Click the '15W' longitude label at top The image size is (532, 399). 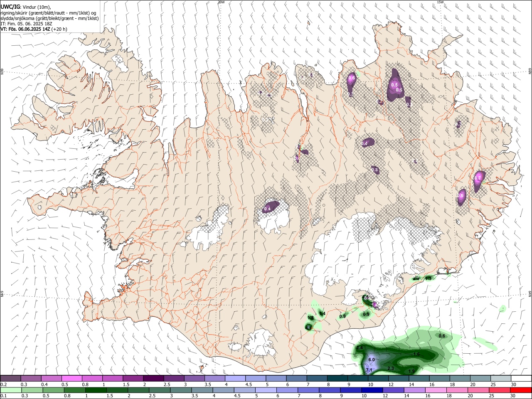pos(440,2)
